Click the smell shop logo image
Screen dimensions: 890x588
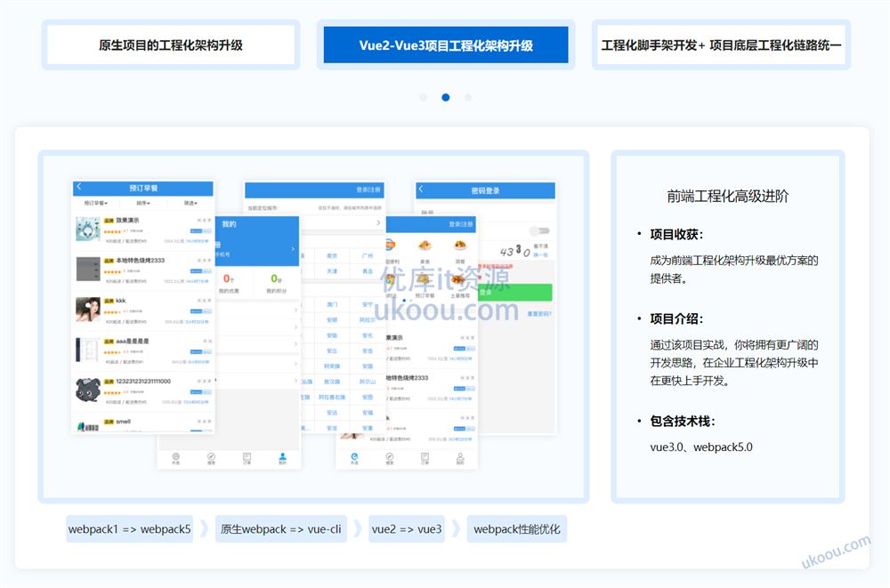pos(88,426)
